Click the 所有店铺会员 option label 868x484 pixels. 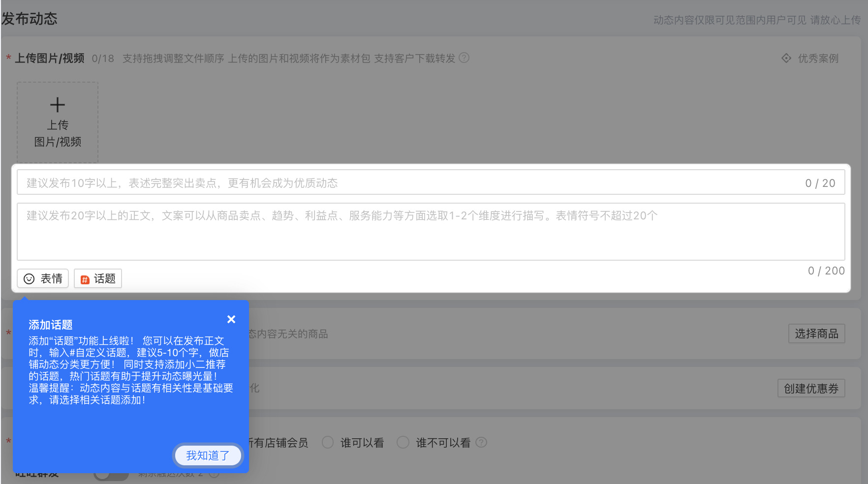point(279,443)
